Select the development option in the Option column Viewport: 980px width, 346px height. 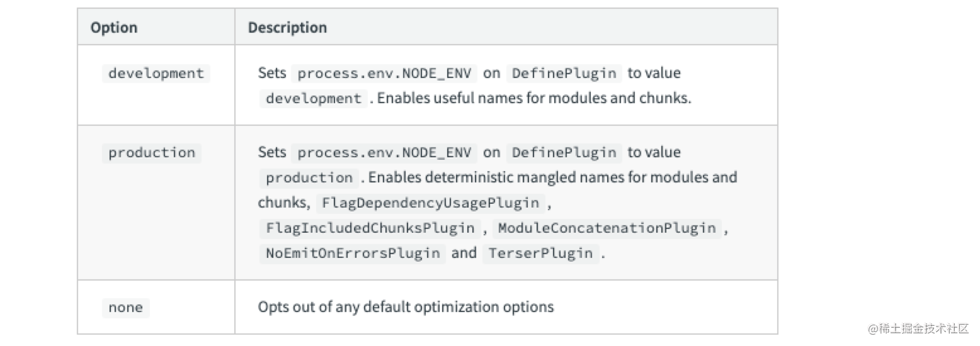(x=156, y=73)
